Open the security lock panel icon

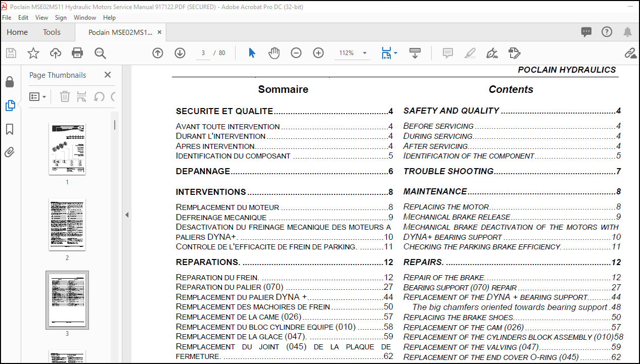click(x=10, y=82)
